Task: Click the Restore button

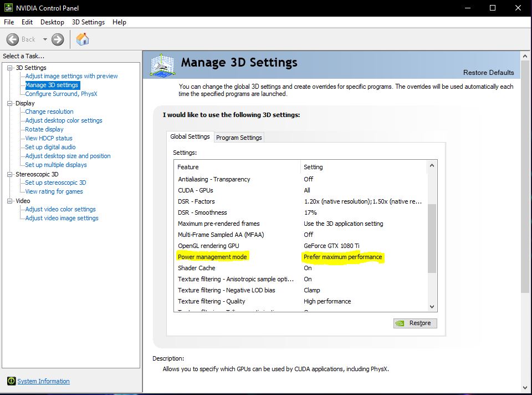Action: [x=415, y=323]
